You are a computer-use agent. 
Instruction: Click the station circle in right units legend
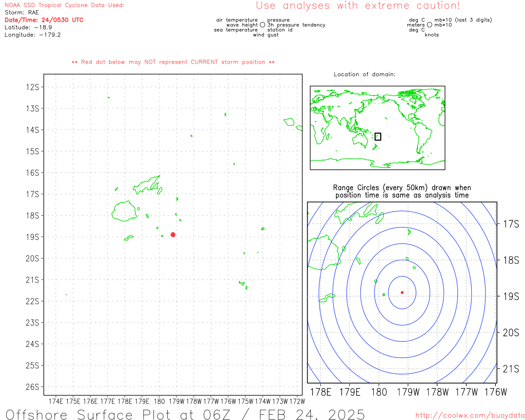pos(429,25)
